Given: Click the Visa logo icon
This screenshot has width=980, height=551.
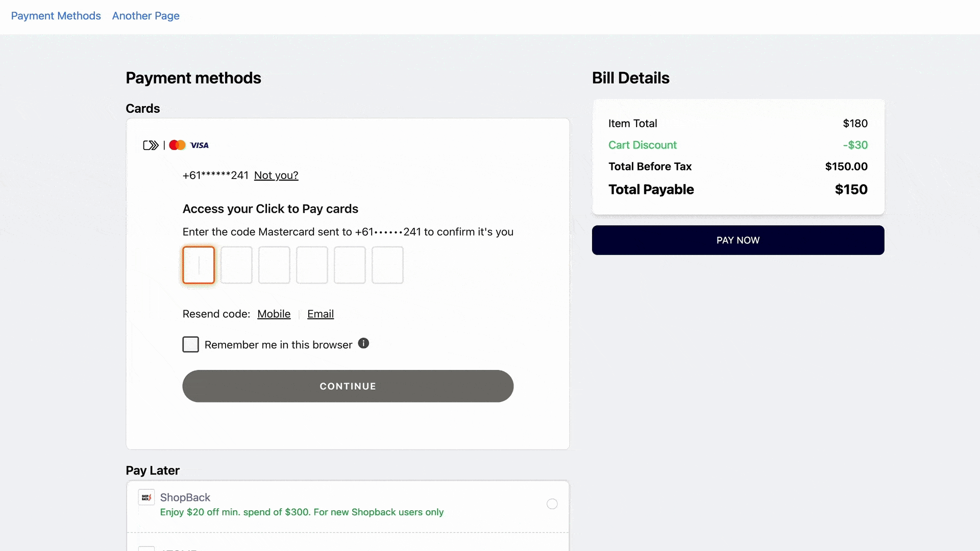Looking at the screenshot, I should [x=200, y=145].
